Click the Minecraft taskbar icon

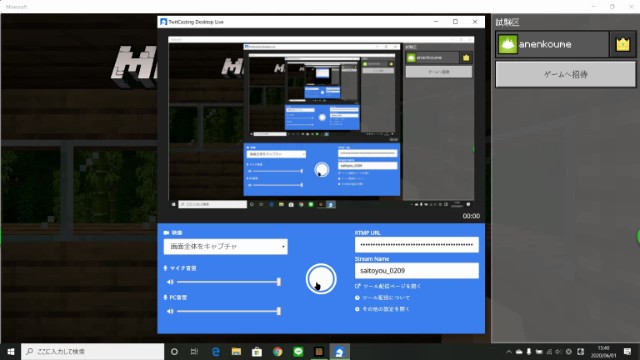click(x=319, y=351)
